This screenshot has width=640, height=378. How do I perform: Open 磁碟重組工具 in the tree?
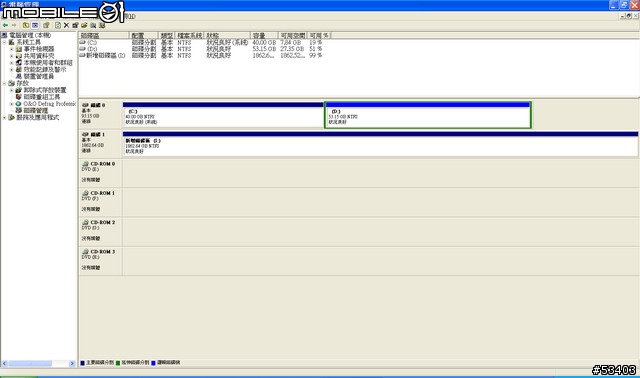[x=42, y=97]
